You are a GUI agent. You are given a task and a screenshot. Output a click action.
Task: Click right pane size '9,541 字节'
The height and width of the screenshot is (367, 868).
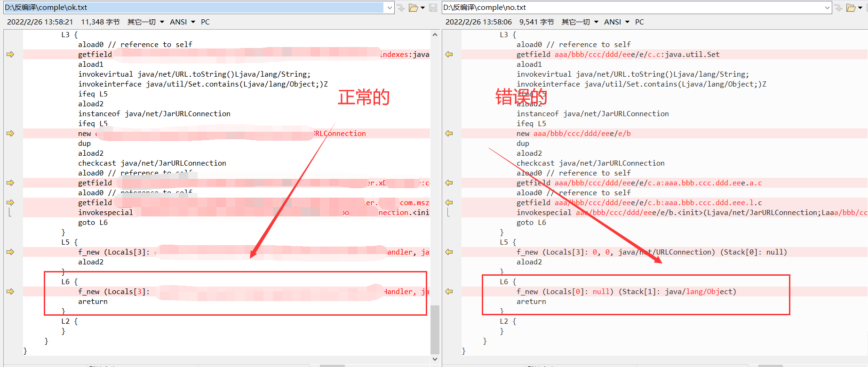537,22
